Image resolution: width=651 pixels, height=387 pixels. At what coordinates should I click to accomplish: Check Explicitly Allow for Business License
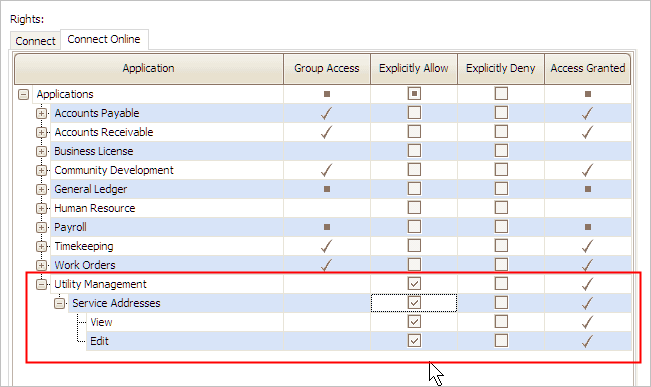(x=414, y=151)
